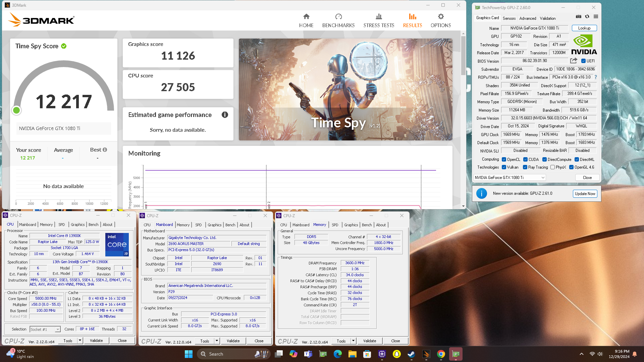Switch to the Sensors tab in GPU-Z
Image resolution: width=644 pixels, height=362 pixels.
tap(509, 18)
